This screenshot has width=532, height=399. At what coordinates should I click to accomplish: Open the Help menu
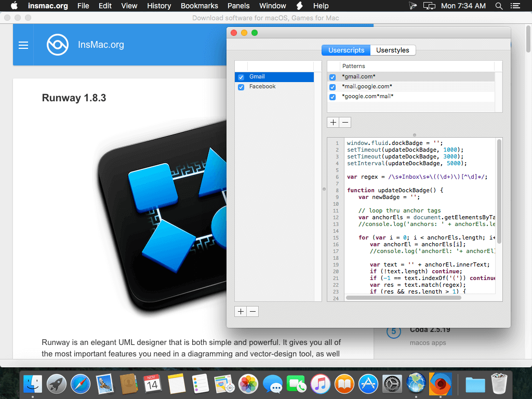[321, 6]
